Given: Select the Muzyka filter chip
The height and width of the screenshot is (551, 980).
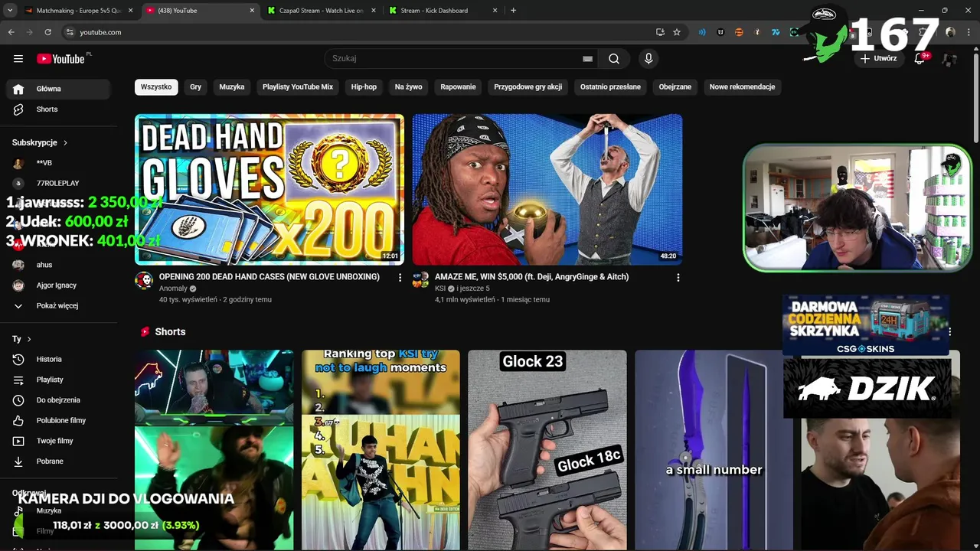Looking at the screenshot, I should pyautogui.click(x=232, y=87).
